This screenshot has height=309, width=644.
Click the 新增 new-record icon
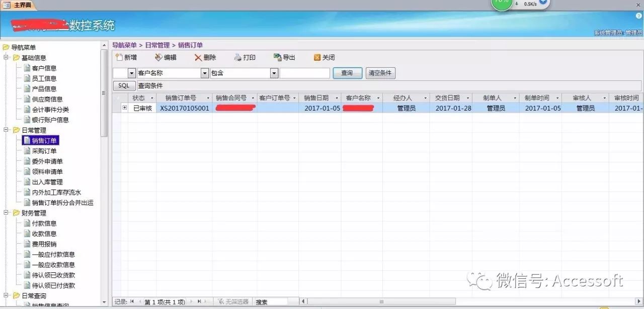119,57
